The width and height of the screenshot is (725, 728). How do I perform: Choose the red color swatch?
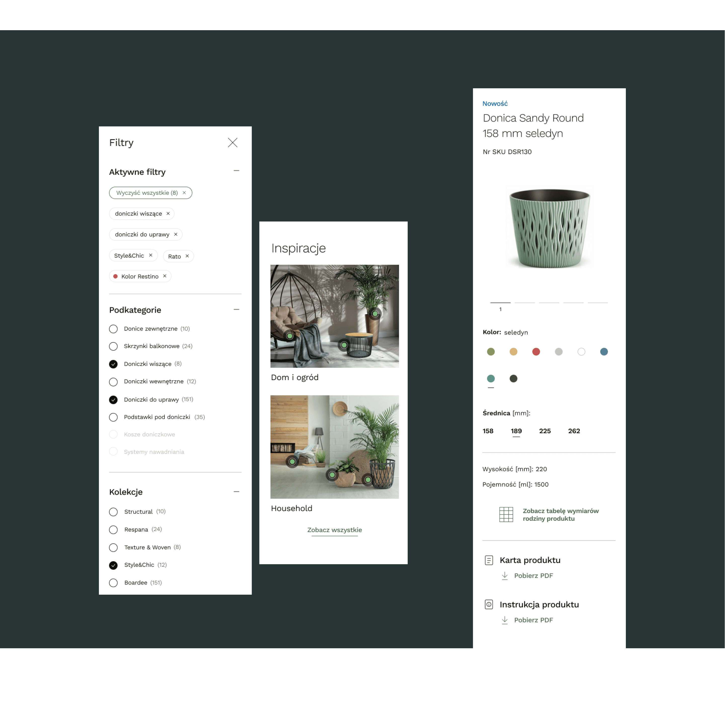[x=536, y=352]
